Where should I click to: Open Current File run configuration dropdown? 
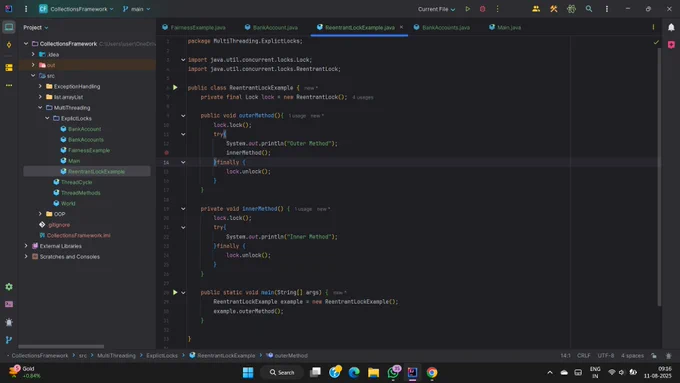(x=436, y=9)
